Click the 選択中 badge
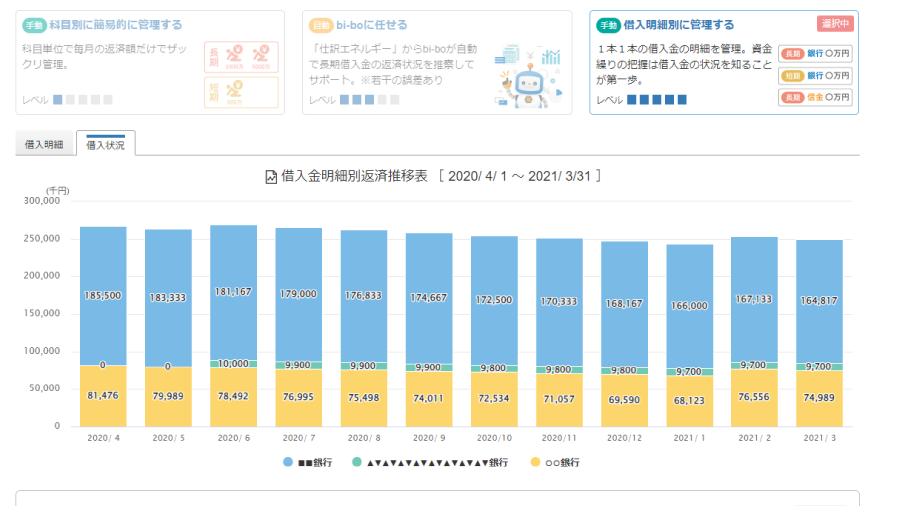900x506 pixels. (x=835, y=24)
